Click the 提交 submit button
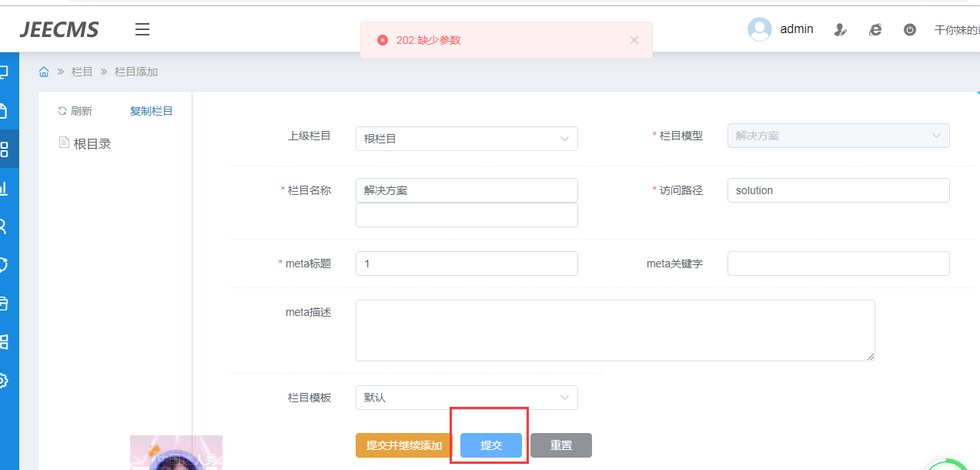 pyautogui.click(x=491, y=445)
